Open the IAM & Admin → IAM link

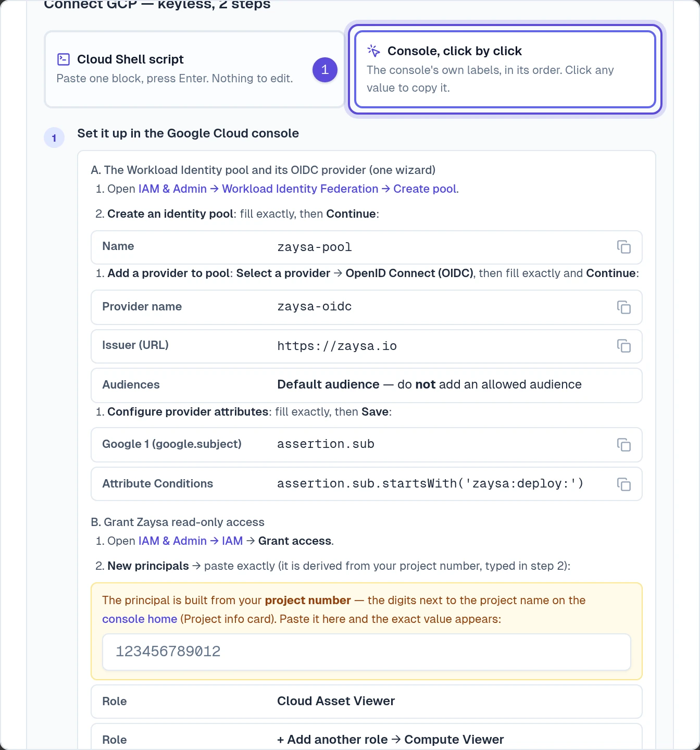191,541
